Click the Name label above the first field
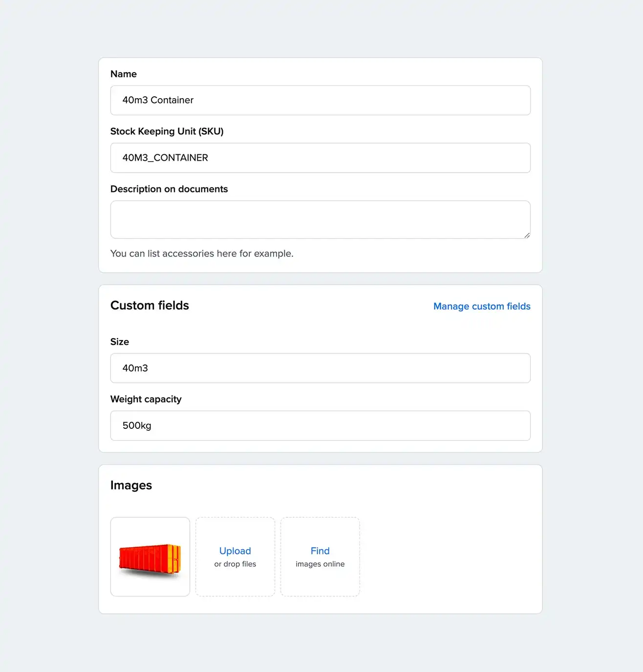This screenshot has height=672, width=643. [x=123, y=74]
